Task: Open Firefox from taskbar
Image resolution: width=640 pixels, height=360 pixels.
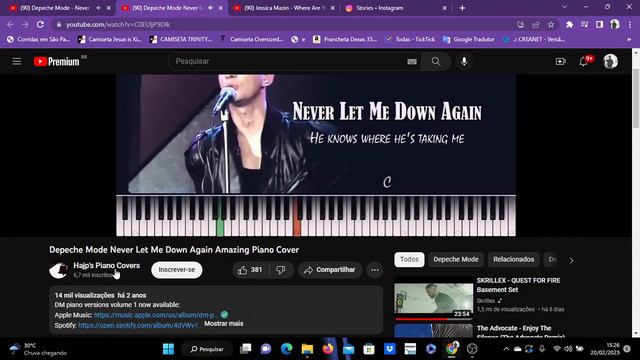Action: click(x=328, y=349)
